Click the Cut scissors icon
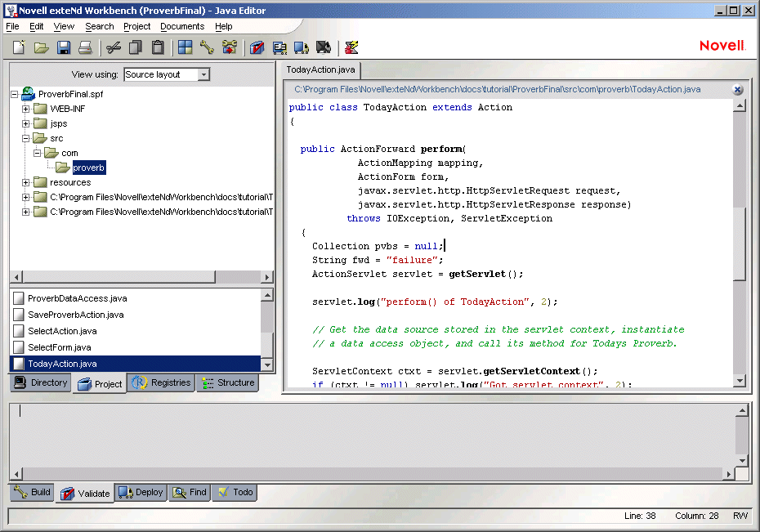 [x=114, y=47]
